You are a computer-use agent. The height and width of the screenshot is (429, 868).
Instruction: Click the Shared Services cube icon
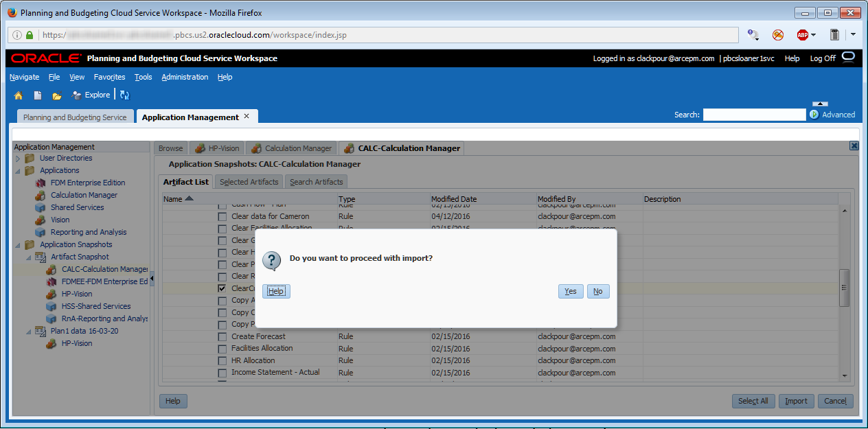[x=39, y=207]
